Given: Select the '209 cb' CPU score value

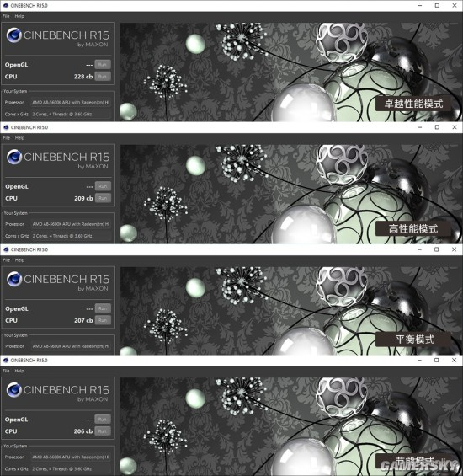Looking at the screenshot, I should [x=83, y=198].
